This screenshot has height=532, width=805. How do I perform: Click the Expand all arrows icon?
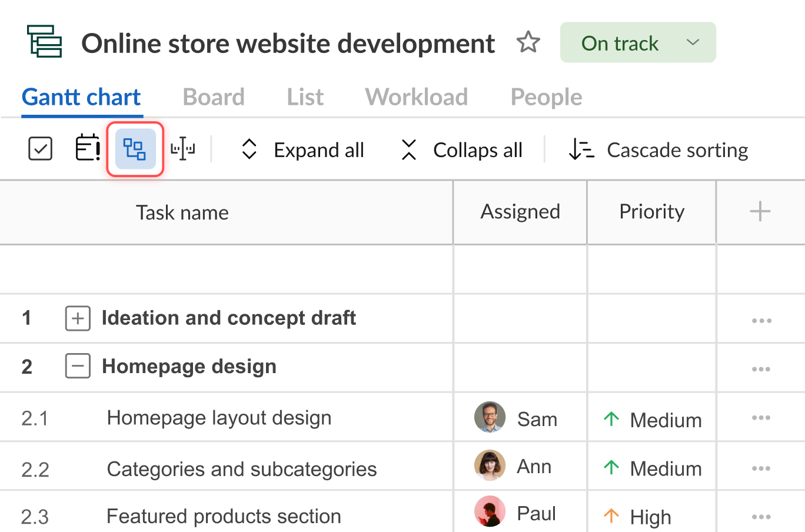coord(249,149)
